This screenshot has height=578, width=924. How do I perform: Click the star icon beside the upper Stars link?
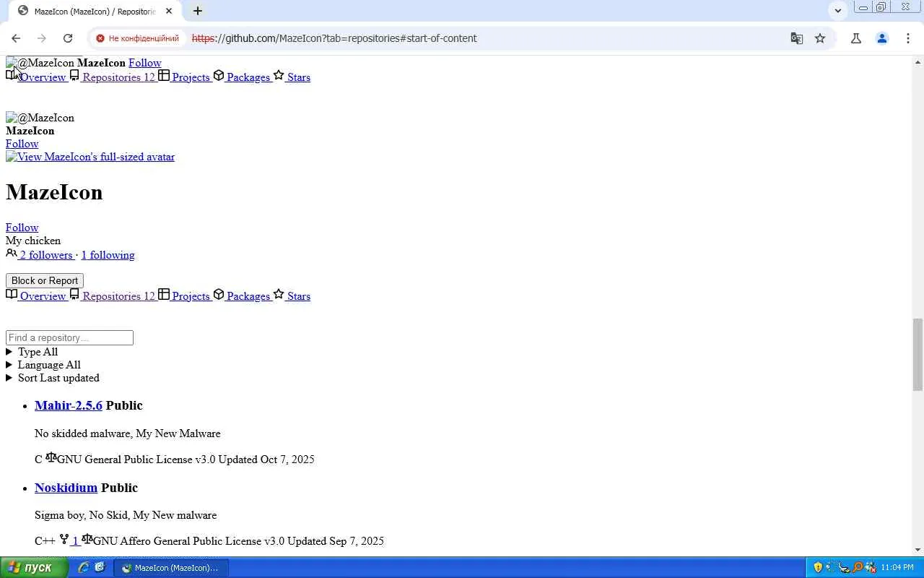279,75
